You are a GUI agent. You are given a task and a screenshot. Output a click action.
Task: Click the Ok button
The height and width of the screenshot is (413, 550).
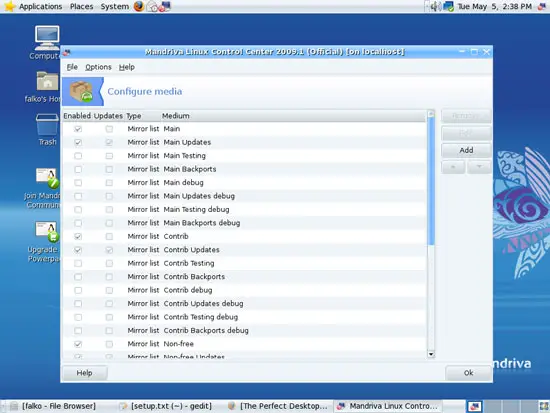pos(468,373)
